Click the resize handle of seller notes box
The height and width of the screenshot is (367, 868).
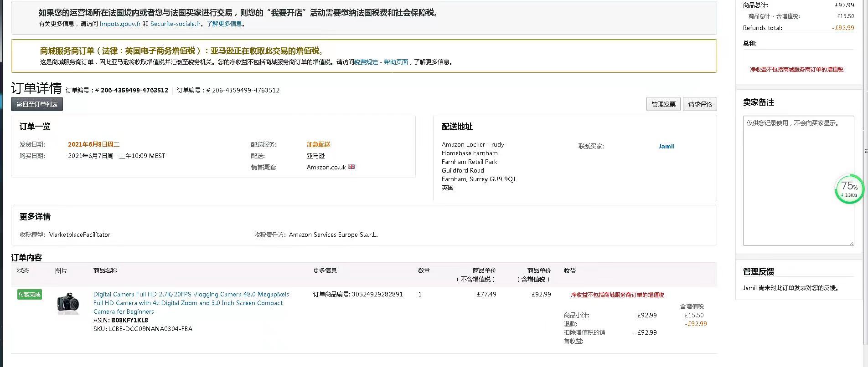(x=852, y=243)
